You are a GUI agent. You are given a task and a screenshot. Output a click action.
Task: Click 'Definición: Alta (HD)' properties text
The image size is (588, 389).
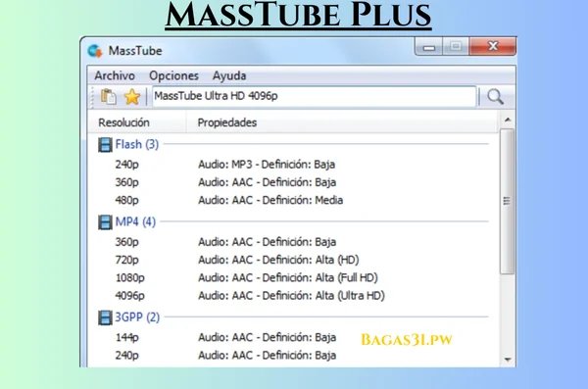coord(311,260)
